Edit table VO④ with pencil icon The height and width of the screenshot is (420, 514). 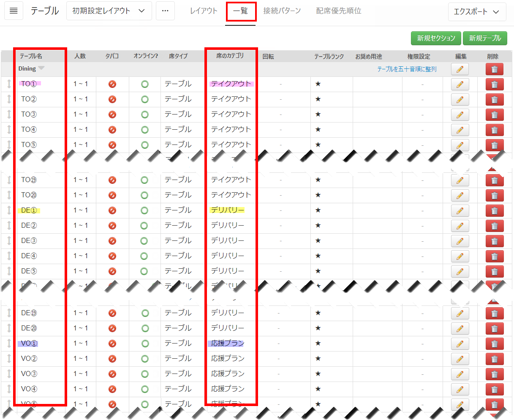coord(460,390)
